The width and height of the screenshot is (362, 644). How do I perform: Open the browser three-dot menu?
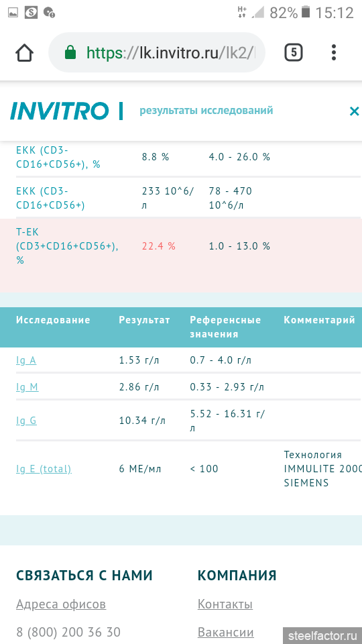click(334, 52)
